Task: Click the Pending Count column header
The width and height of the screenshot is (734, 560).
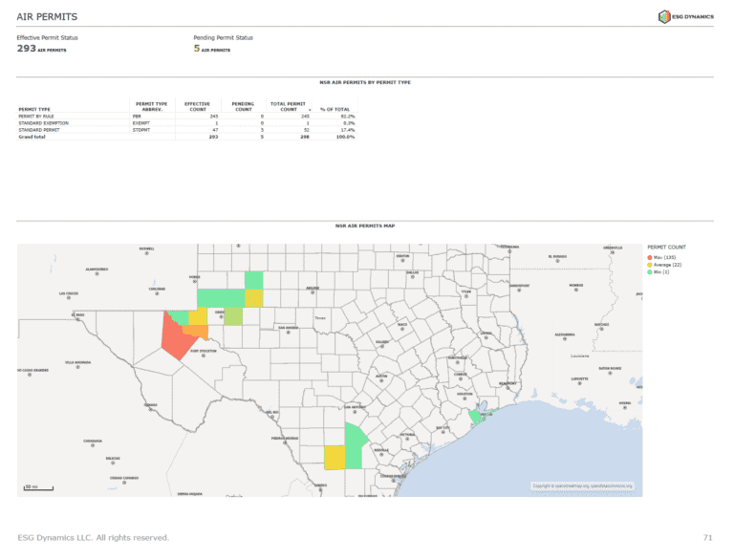Action: pos(243,107)
